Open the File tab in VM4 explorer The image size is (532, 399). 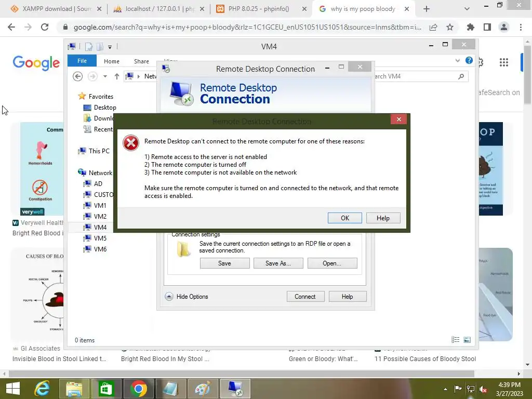point(82,61)
